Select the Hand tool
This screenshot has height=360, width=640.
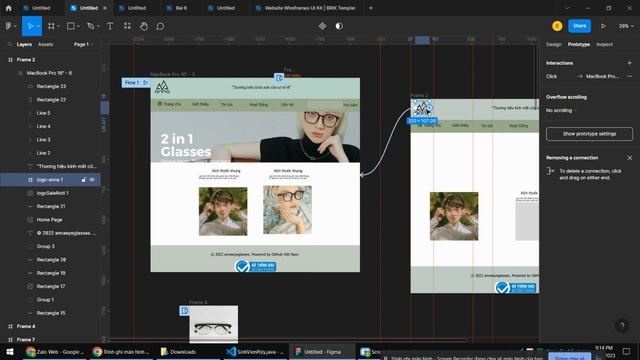[144, 26]
